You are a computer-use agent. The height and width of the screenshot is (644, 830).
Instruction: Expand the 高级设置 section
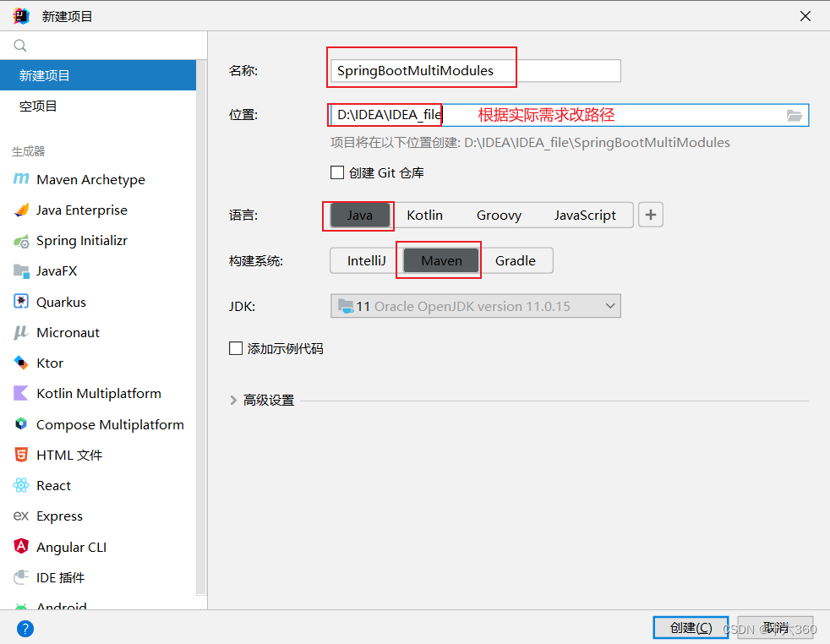tap(233, 400)
